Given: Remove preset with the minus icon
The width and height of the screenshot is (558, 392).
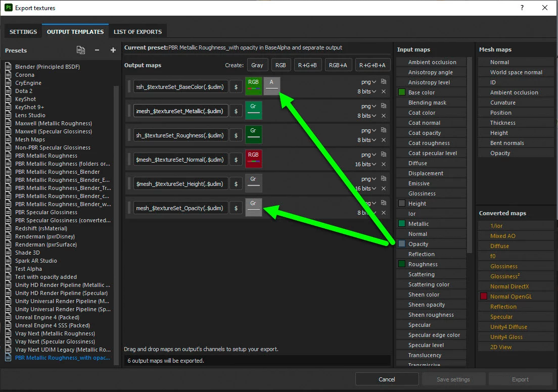Looking at the screenshot, I should tap(97, 50).
